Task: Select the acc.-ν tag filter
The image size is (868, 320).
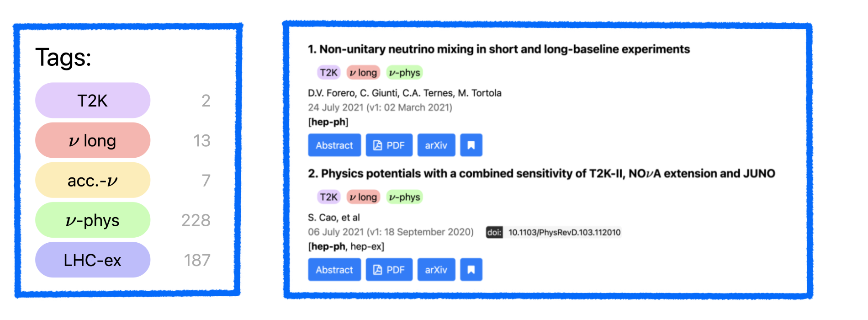Action: (93, 181)
